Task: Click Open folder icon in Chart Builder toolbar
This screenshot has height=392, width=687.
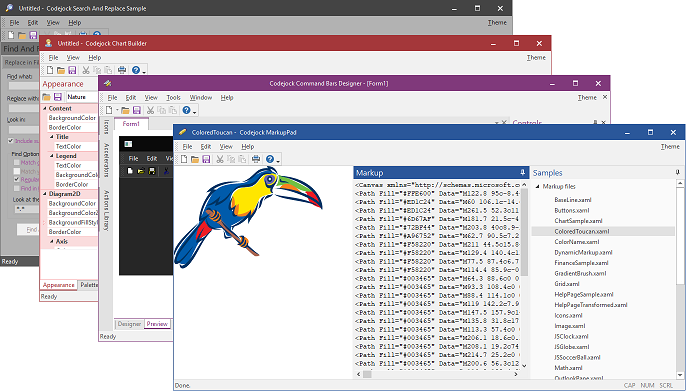Action: click(61, 70)
